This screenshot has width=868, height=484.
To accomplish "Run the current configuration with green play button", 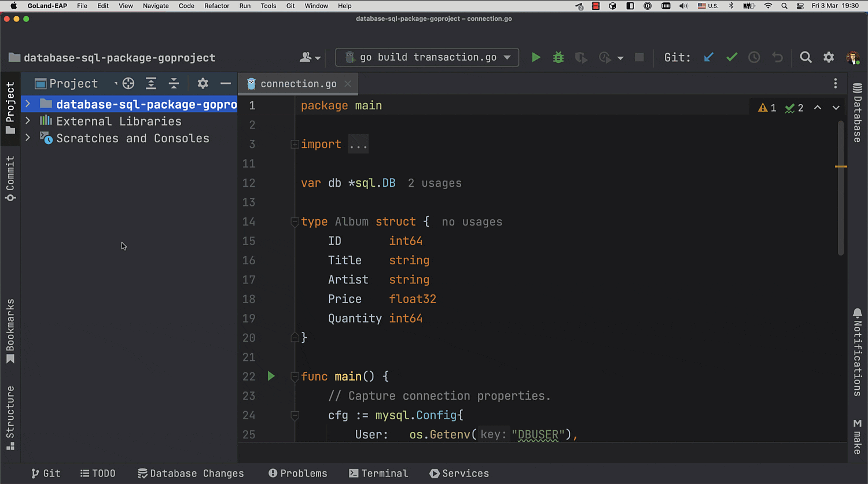I will coord(536,57).
